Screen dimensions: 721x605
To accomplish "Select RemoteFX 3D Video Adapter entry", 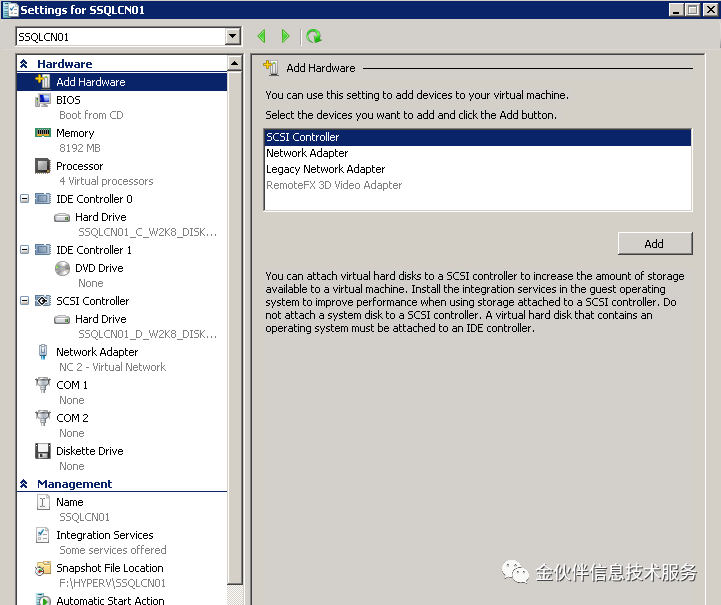I will click(x=477, y=185).
